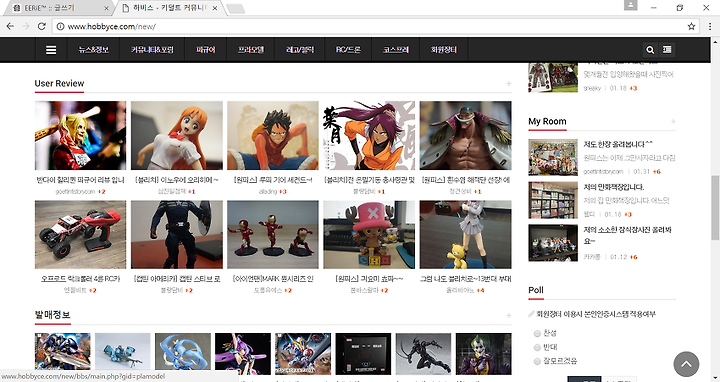Click the Harley Quinn figure review thumbnail
This screenshot has width=720, height=382.
coord(80,135)
